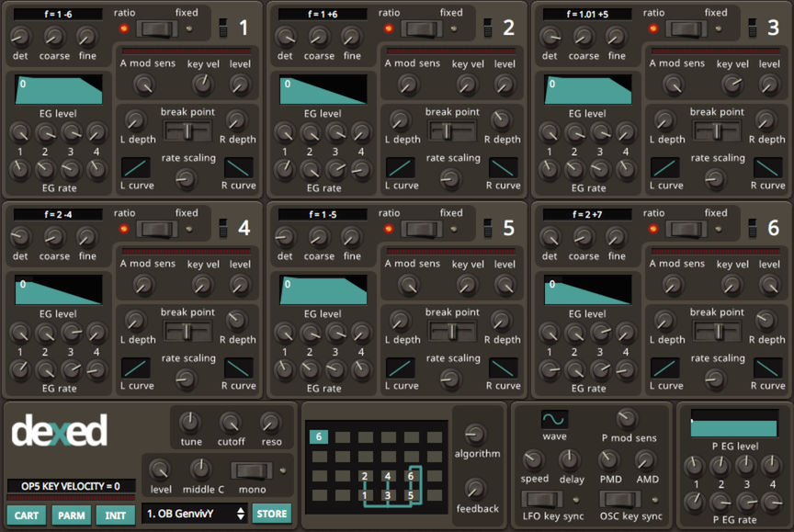Open the program selector showing OB GenvivY
This screenshot has width=794, height=532.
(x=195, y=514)
